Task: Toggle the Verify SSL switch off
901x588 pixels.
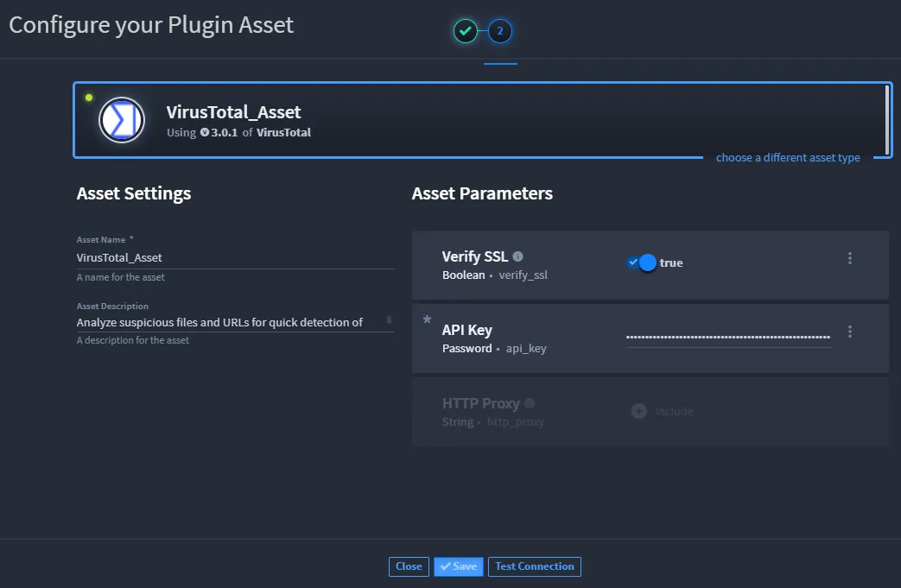Action: pyautogui.click(x=641, y=262)
